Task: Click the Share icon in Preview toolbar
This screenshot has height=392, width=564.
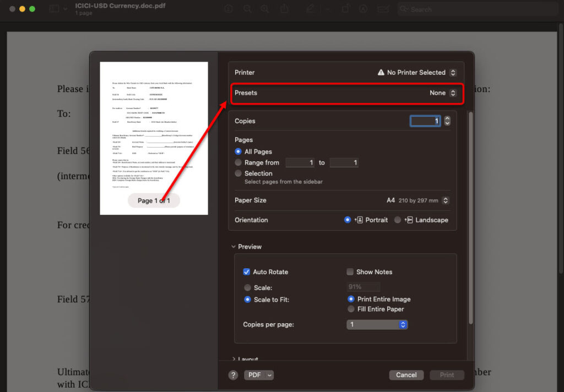Action: click(x=285, y=9)
